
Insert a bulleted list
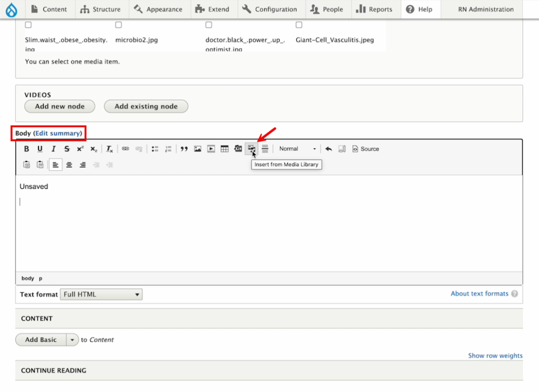tap(155, 149)
